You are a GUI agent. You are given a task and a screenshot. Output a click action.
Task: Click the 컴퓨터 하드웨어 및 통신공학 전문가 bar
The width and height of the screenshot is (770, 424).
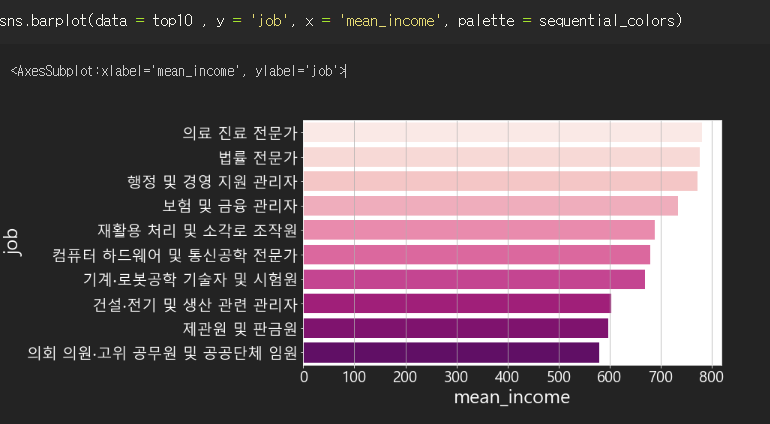pos(477,254)
